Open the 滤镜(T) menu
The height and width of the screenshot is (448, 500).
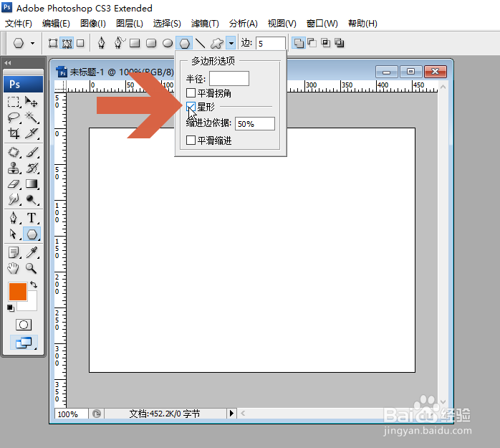(x=205, y=23)
